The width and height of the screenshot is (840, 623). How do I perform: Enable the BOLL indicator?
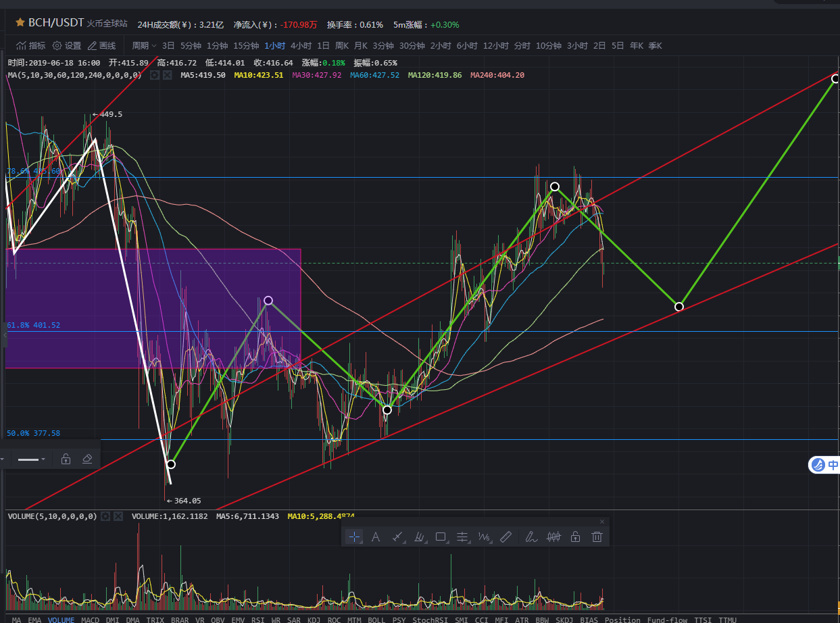click(376, 620)
